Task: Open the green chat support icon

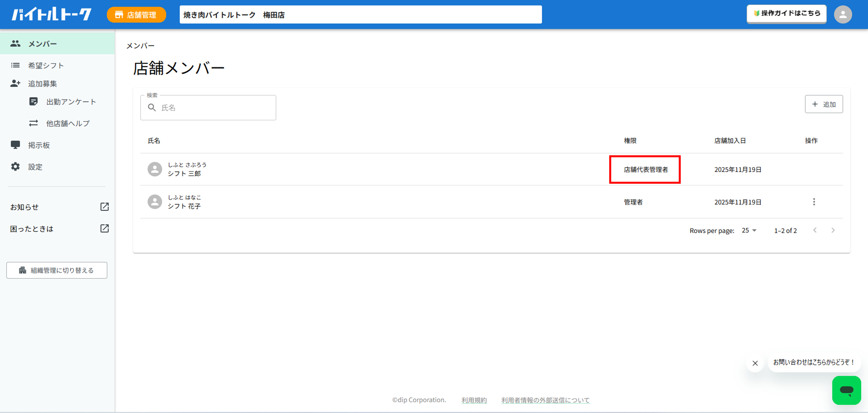Action: [x=846, y=390]
